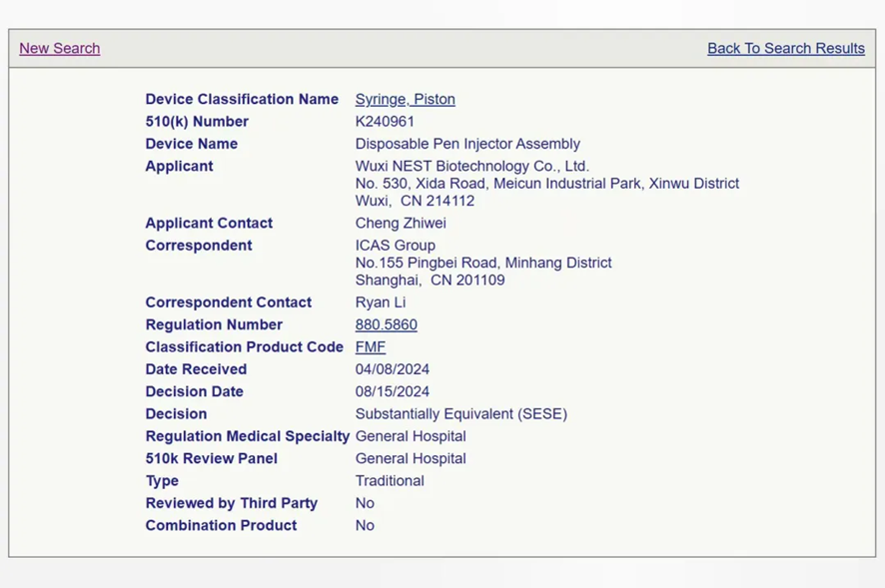
Task: Click the Shanghai, CN 201109 address line
Action: click(430, 281)
